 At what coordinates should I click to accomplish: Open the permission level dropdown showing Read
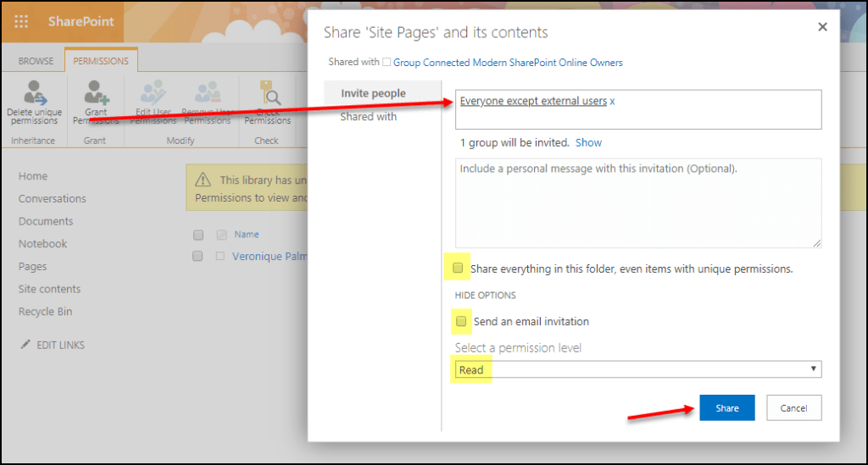pos(637,369)
